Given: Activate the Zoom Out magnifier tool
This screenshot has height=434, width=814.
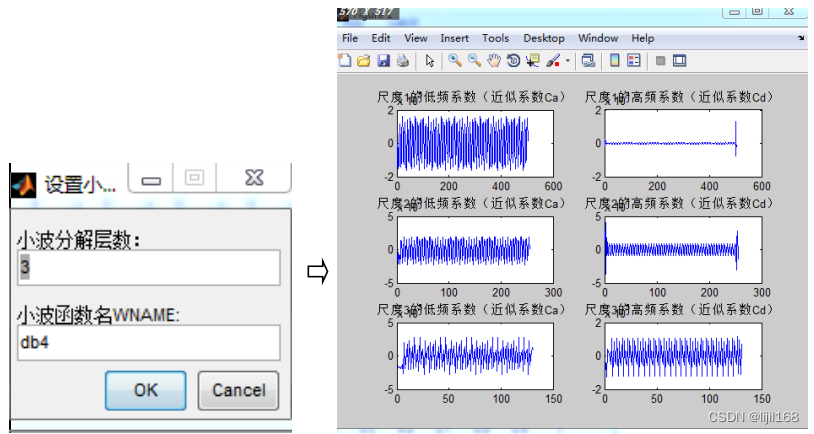Looking at the screenshot, I should pos(474,61).
